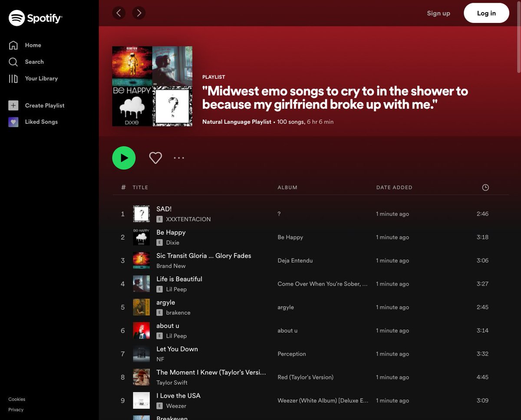Click the Search magnifier icon
Viewport: 521px width, 420px height.
coord(13,62)
